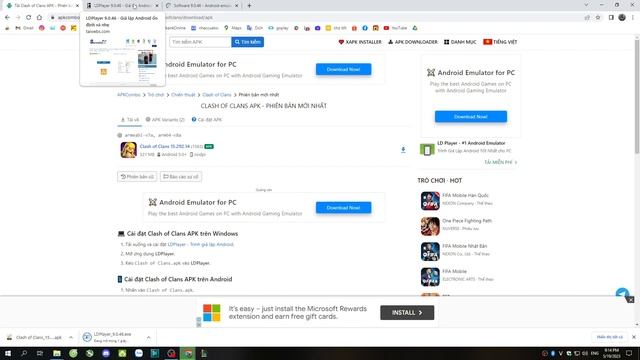Open Trò chơi breadcrumb link
This screenshot has width=640, height=360.
(x=156, y=95)
